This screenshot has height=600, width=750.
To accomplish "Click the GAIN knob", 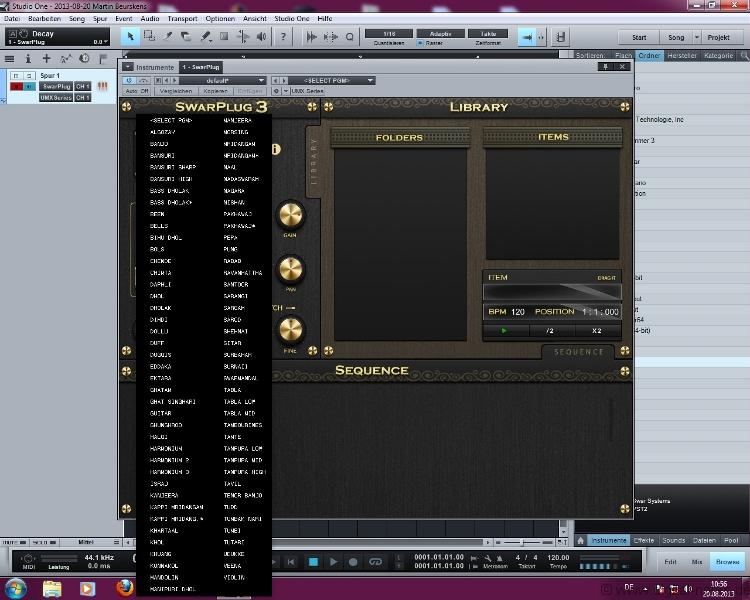I will point(290,215).
